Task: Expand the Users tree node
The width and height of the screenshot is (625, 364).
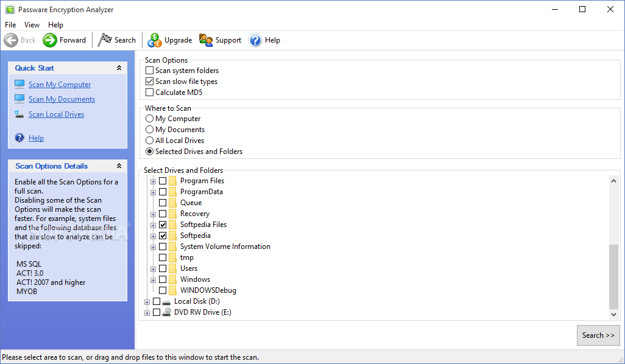Action: pos(153,269)
